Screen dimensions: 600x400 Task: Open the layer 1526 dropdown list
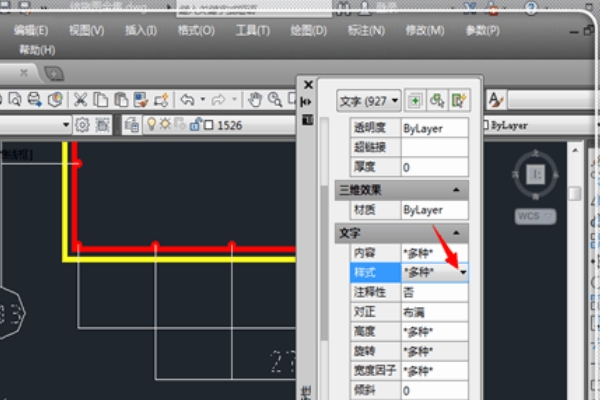(218, 125)
